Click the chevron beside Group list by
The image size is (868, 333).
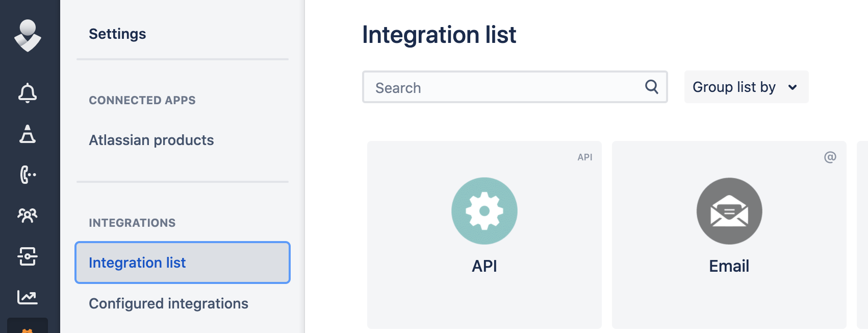click(792, 87)
